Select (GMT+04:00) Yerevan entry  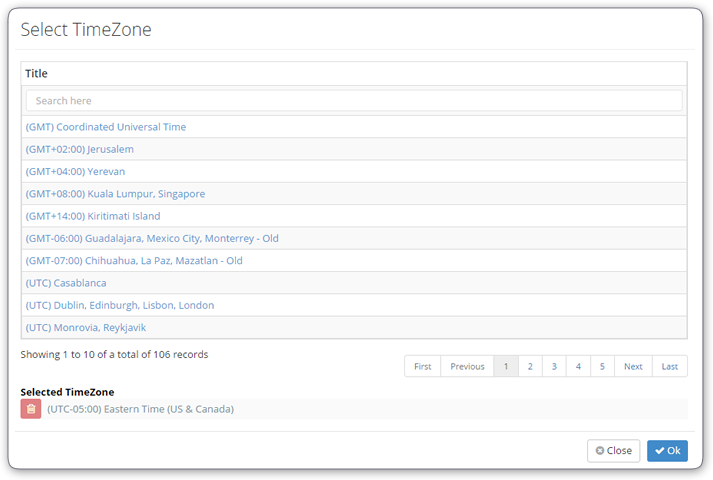pyautogui.click(x=75, y=171)
